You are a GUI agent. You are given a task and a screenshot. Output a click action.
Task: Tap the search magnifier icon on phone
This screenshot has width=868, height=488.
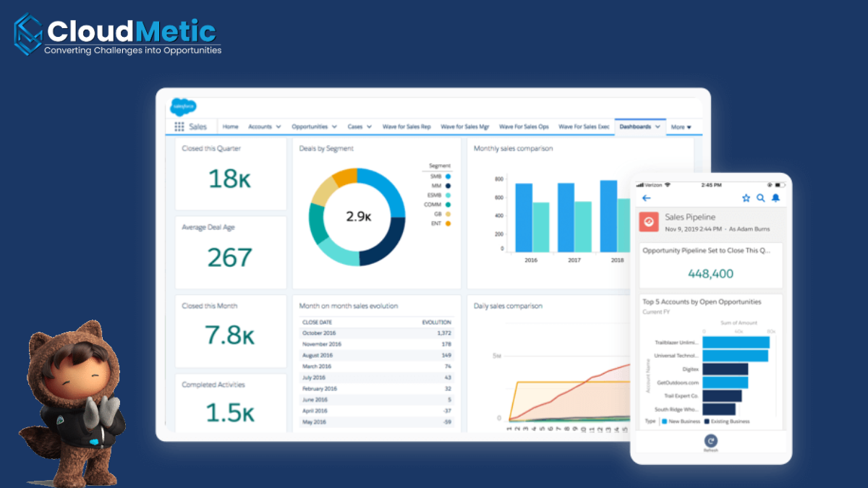[x=761, y=198]
